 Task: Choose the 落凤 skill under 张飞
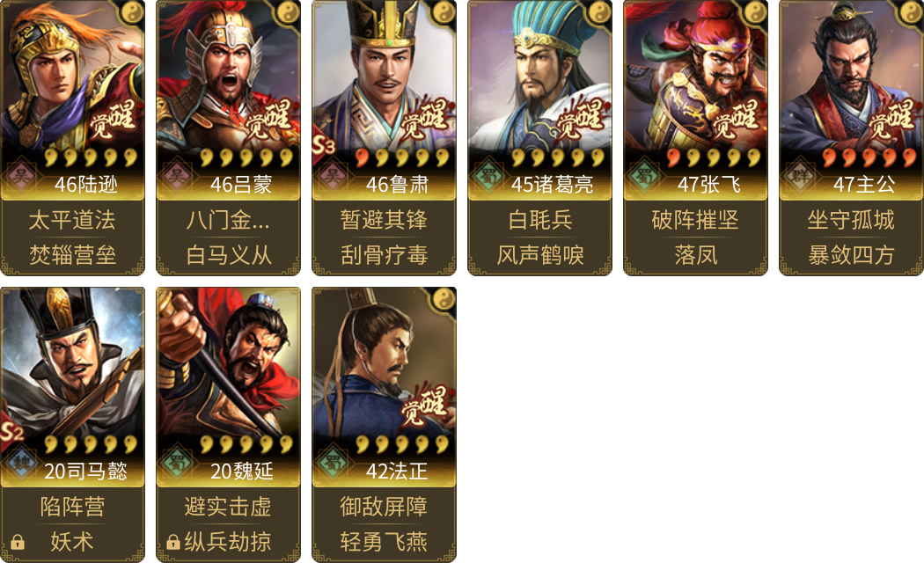696,255
